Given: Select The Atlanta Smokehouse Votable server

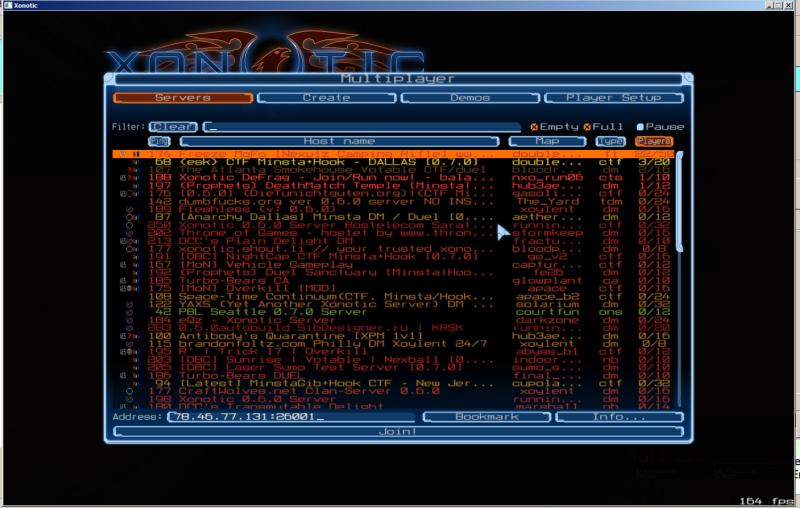Looking at the screenshot, I should point(393,169).
